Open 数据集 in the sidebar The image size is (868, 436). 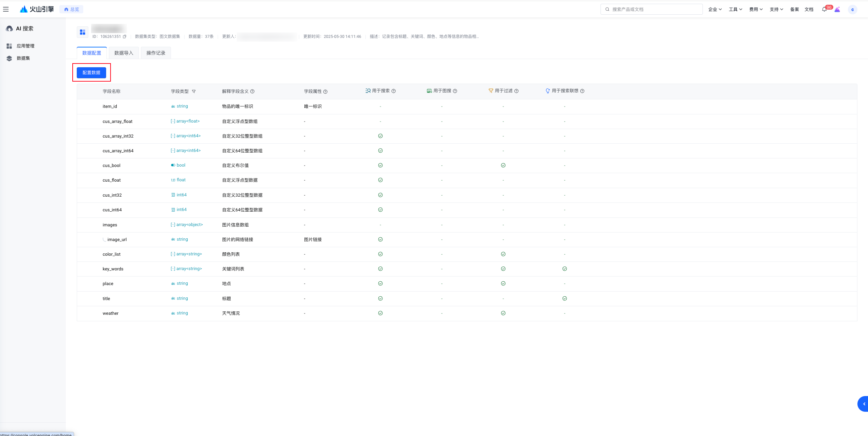23,58
